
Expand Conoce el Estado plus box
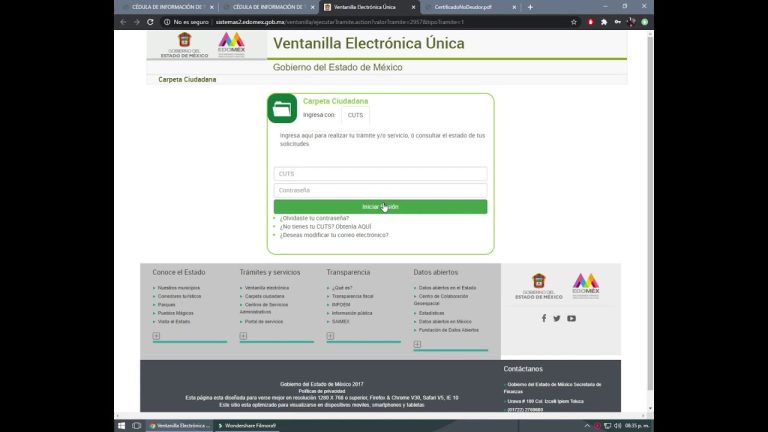(x=156, y=336)
